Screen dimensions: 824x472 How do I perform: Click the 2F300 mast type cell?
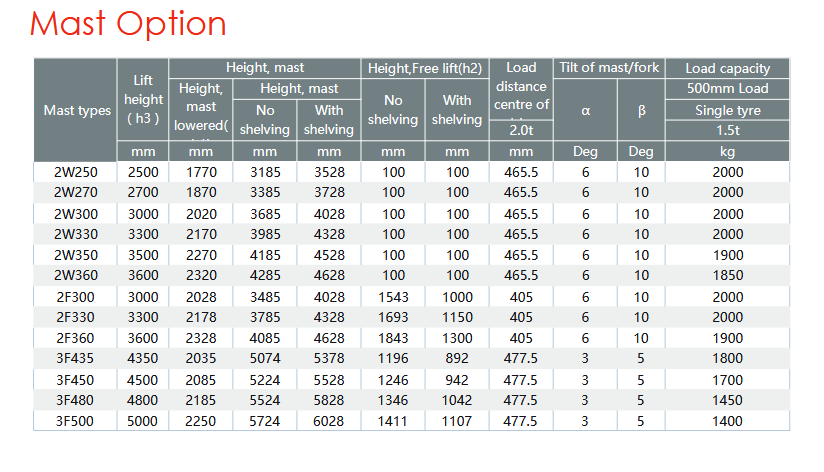pos(77,297)
